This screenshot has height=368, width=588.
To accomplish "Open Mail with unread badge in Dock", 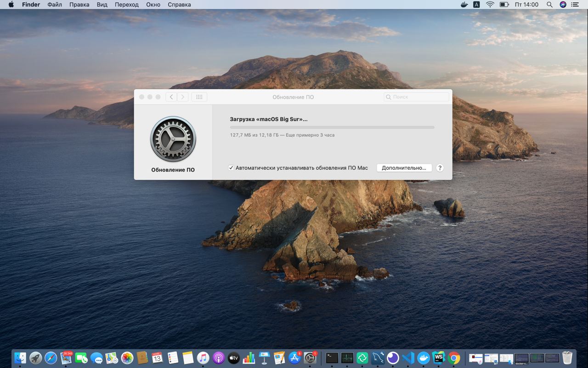I will [66, 358].
